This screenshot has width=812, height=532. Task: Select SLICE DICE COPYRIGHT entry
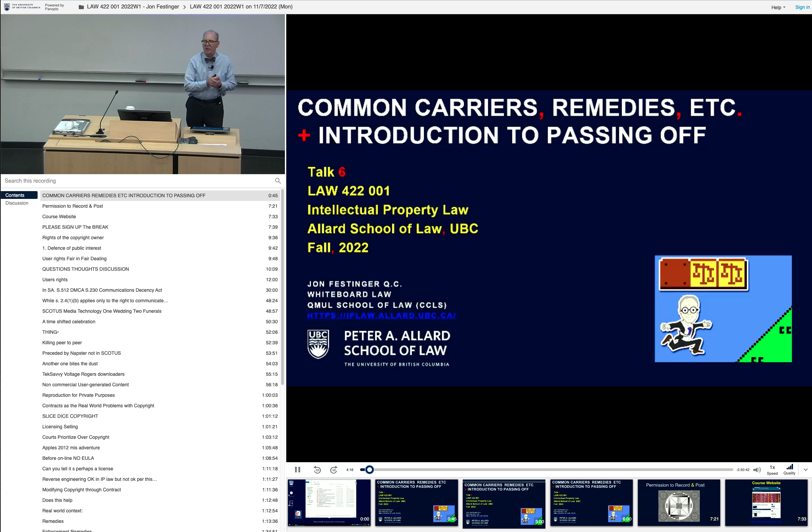point(160,416)
